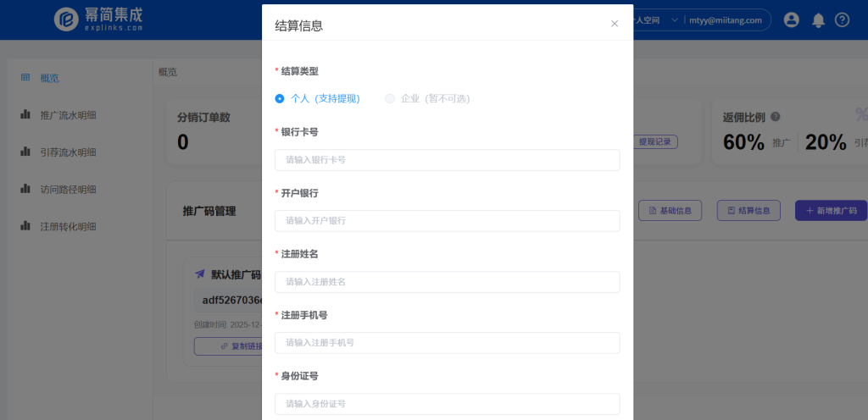Click the info icon beside 返佣比例
Image resolution: width=868 pixels, height=420 pixels.
point(776,117)
